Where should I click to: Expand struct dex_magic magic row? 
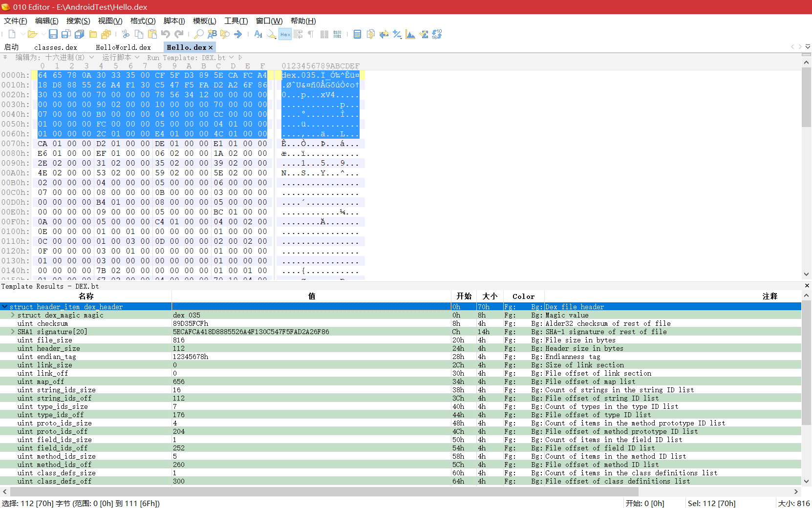point(13,315)
